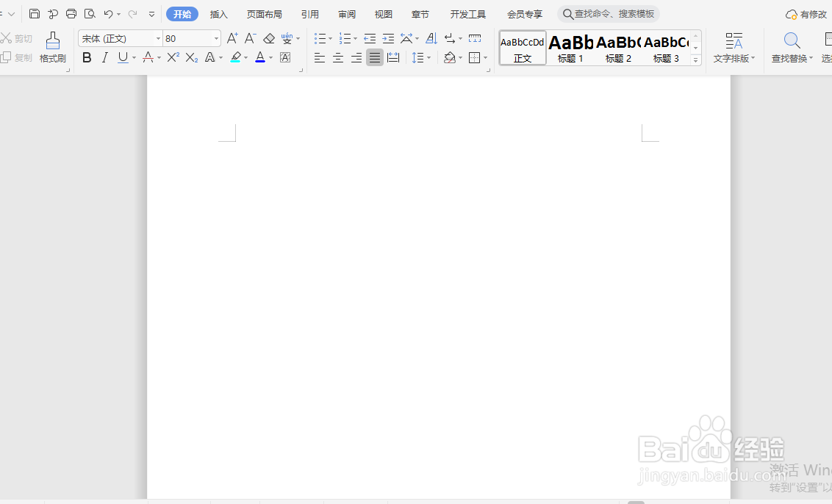Expand the styles gallery more arrow
Viewport: 832px width, 504px height.
tap(695, 60)
